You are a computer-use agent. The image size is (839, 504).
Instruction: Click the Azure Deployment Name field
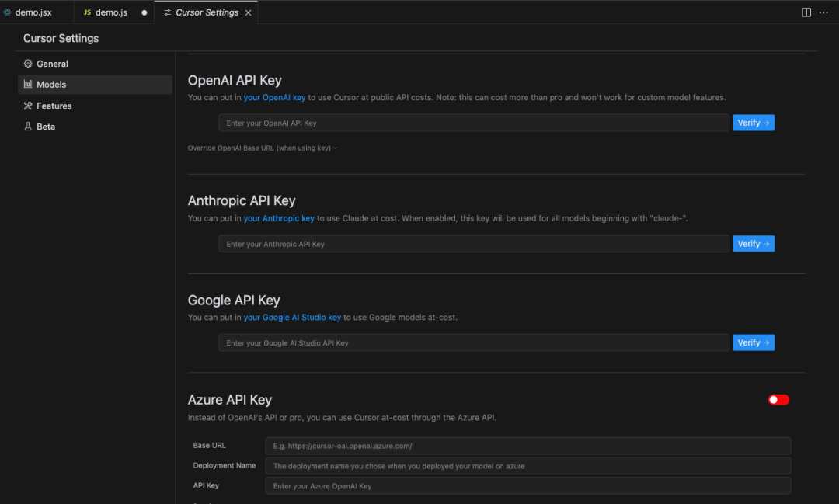[528, 466]
